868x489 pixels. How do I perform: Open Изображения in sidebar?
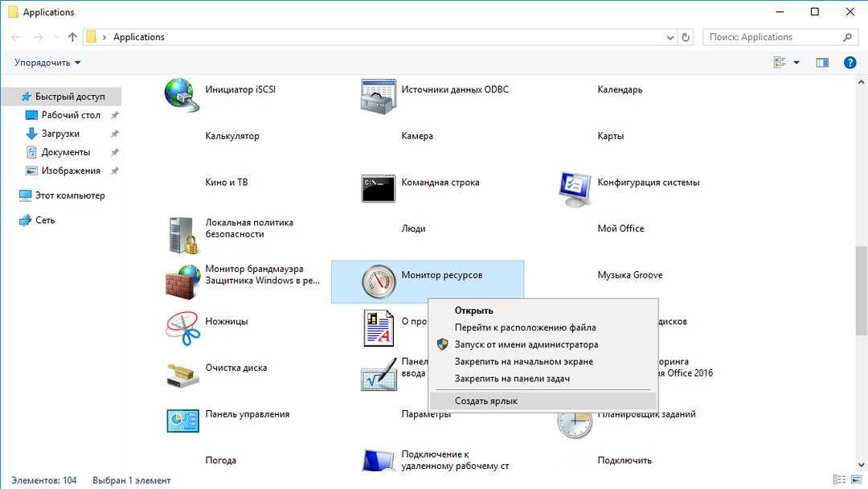[70, 171]
